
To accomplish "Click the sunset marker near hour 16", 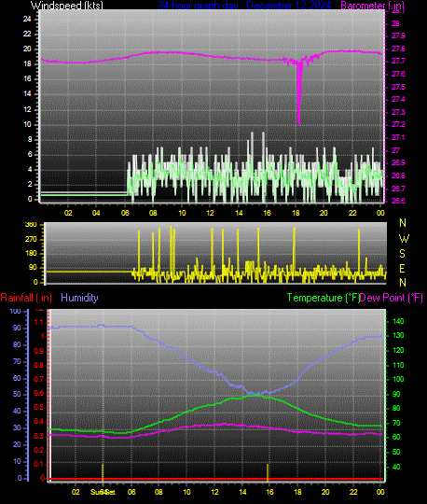I will pyautogui.click(x=268, y=472).
